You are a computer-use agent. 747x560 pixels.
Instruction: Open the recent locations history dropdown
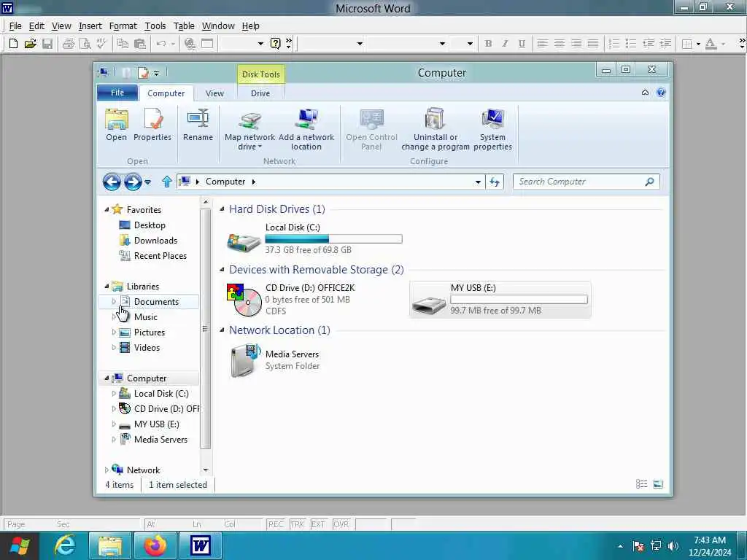[x=147, y=182]
